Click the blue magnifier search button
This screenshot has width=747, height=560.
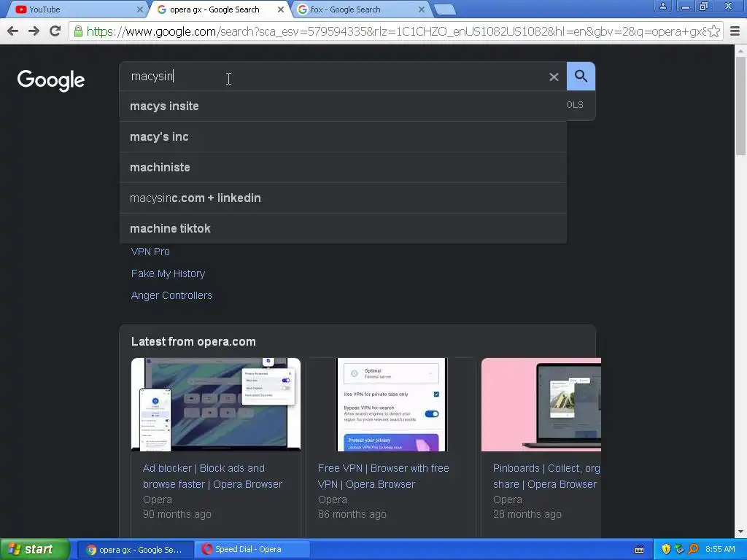(581, 76)
